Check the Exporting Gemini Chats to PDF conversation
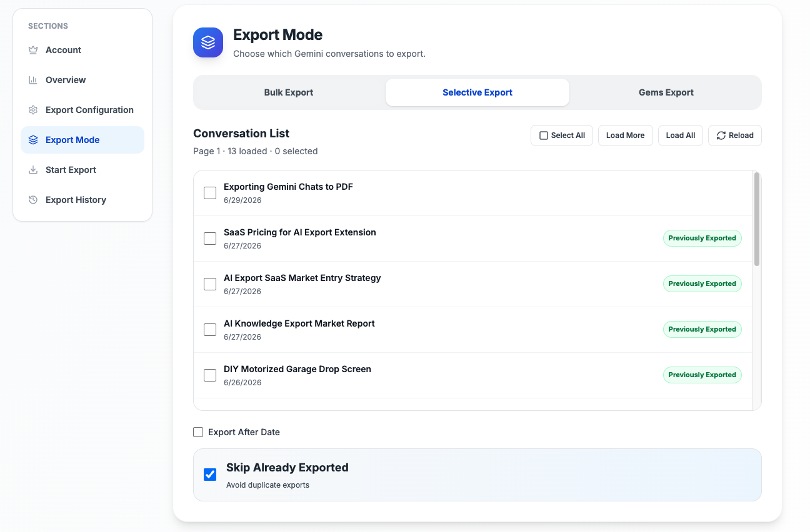The height and width of the screenshot is (532, 810). pos(210,193)
